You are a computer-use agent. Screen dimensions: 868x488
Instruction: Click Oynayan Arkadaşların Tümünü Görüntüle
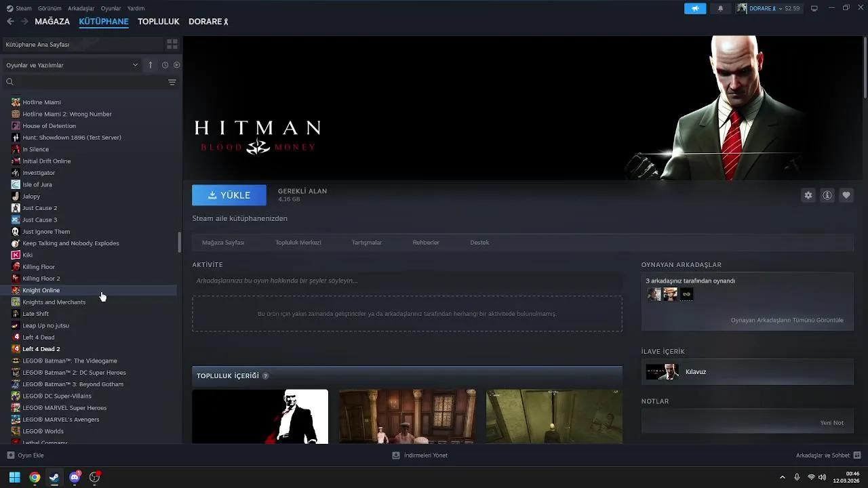point(787,320)
